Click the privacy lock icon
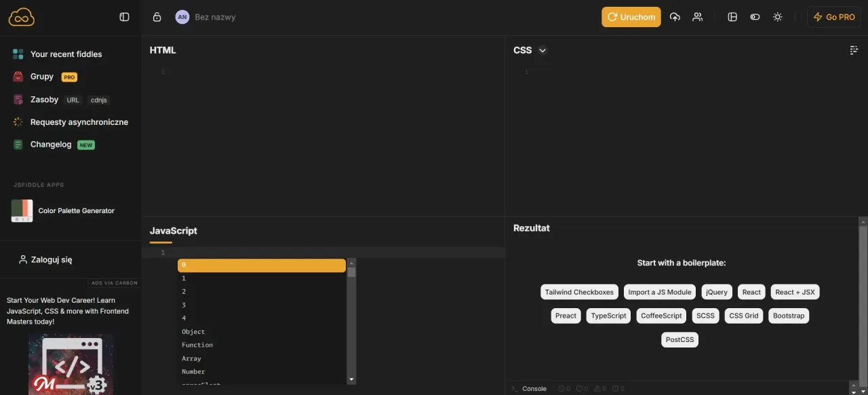Screen dimensions: 868x395 (x=157, y=16)
